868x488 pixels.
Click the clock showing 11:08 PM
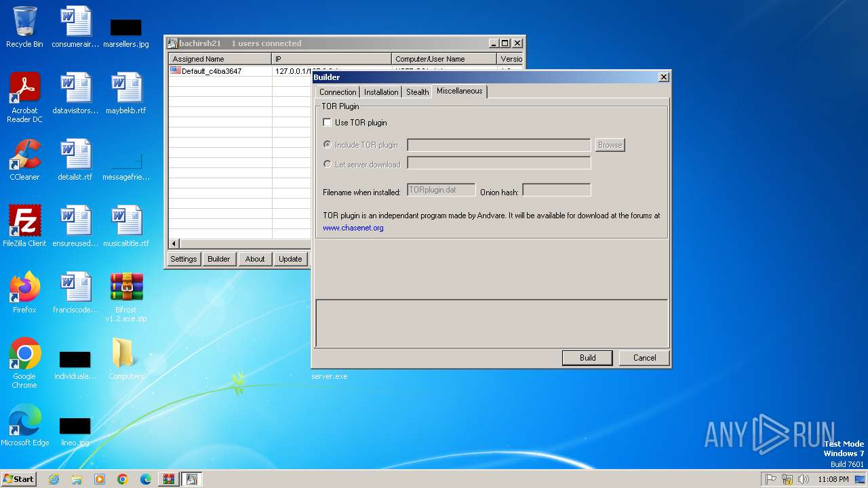tap(833, 479)
